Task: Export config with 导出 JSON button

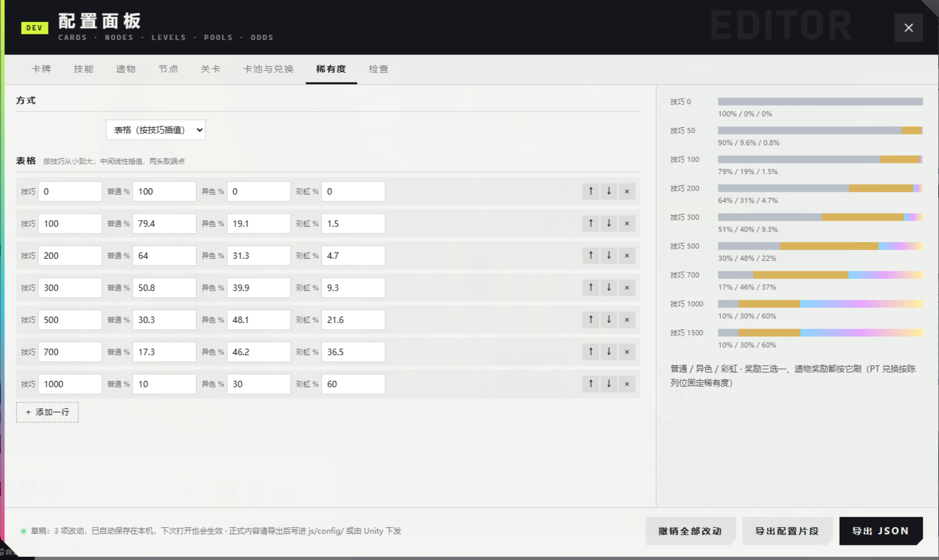Action: [881, 531]
